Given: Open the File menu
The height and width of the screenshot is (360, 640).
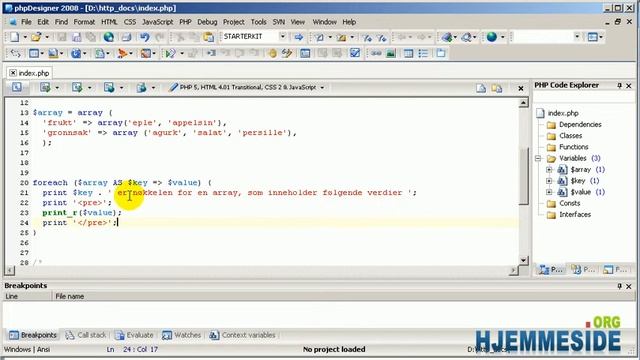Looking at the screenshot, I should 26,22.
